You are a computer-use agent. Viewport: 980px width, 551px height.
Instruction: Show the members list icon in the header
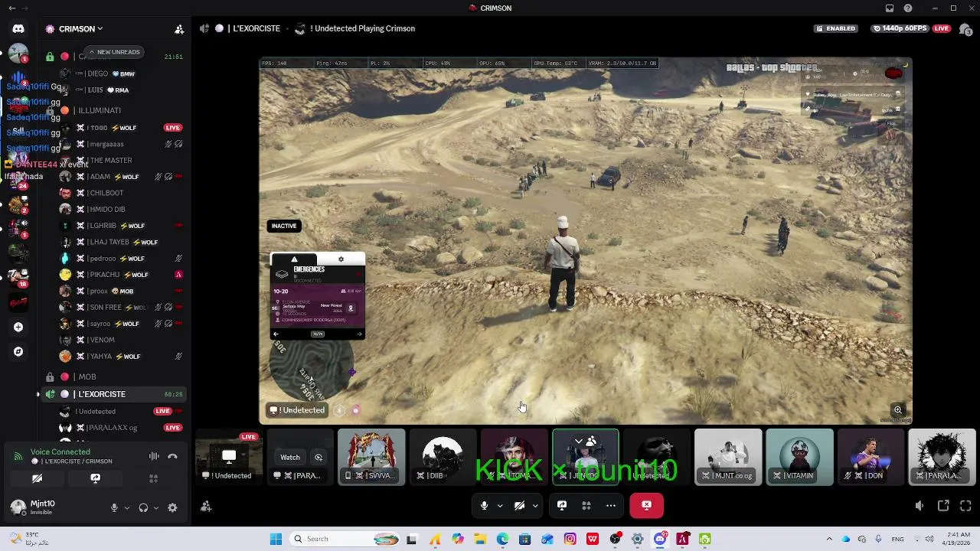click(x=966, y=29)
